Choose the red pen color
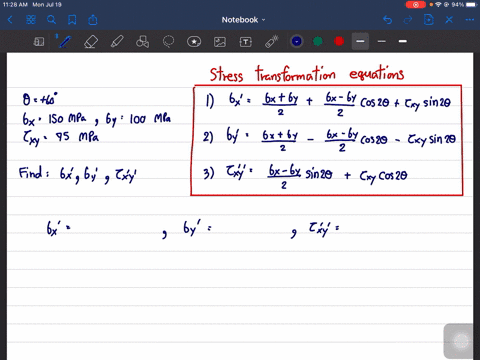 [339, 41]
